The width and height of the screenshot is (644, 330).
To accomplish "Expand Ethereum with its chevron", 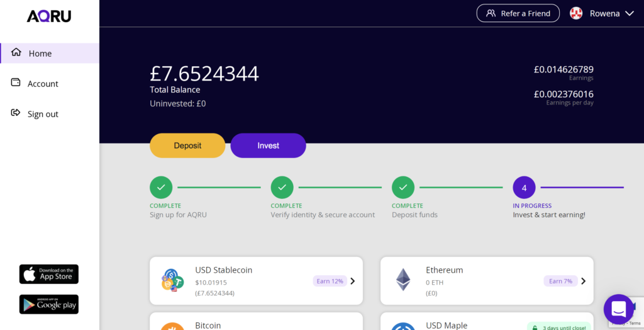I will tap(583, 281).
